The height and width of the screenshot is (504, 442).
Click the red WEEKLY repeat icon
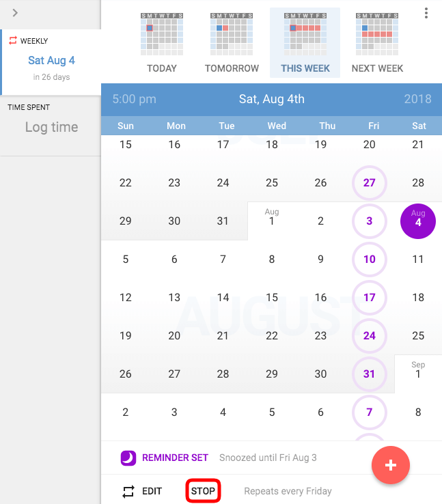(x=13, y=40)
